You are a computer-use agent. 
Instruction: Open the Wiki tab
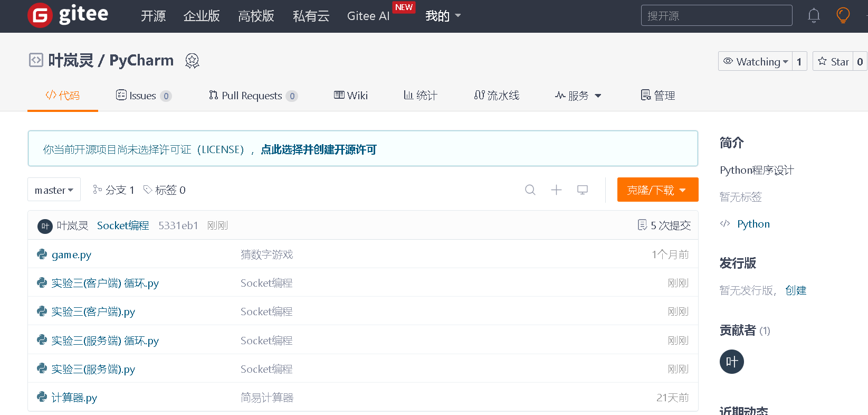click(x=351, y=96)
